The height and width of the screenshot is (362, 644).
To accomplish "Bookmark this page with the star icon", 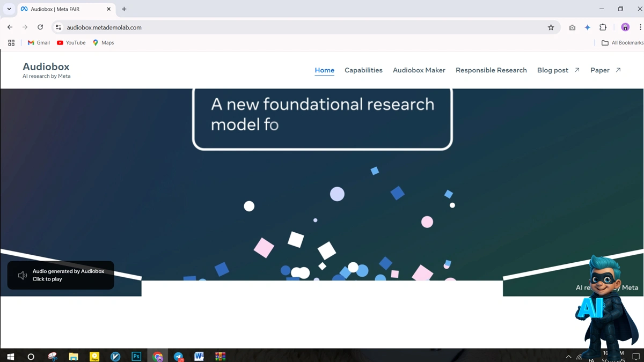I will (551, 27).
